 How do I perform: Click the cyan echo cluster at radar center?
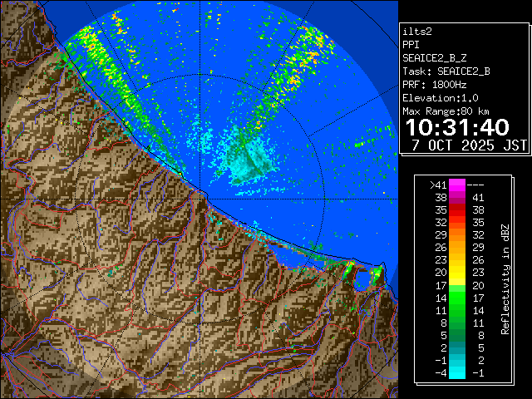(247, 156)
